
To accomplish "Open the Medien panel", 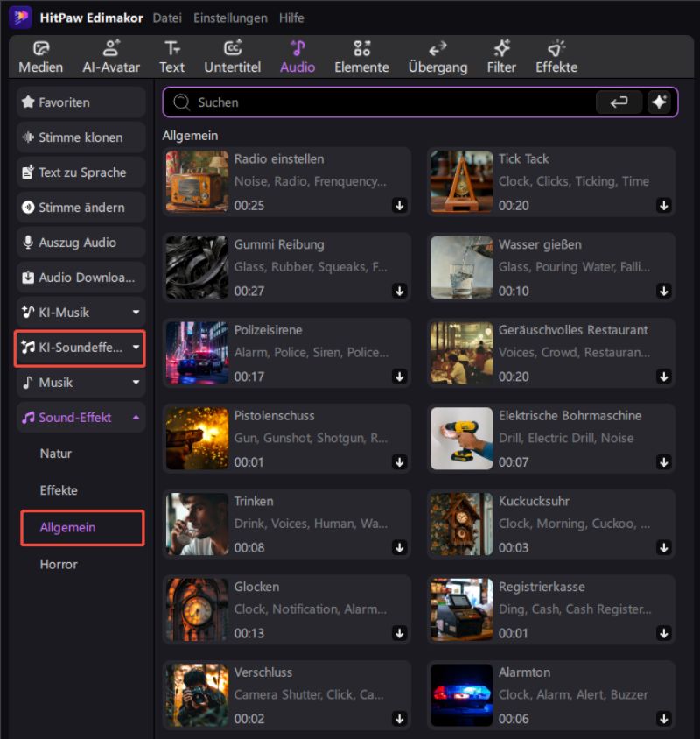I will (40, 55).
